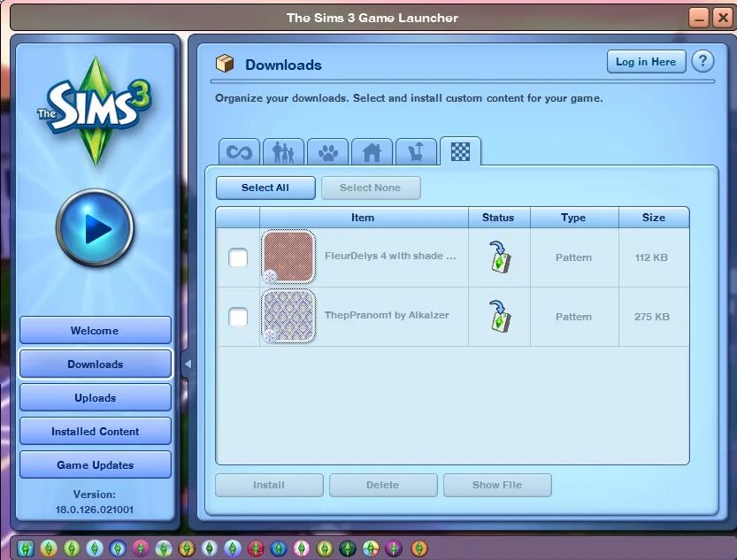The image size is (737, 560).
Task: Click The Sims 3 logo
Action: [x=95, y=111]
